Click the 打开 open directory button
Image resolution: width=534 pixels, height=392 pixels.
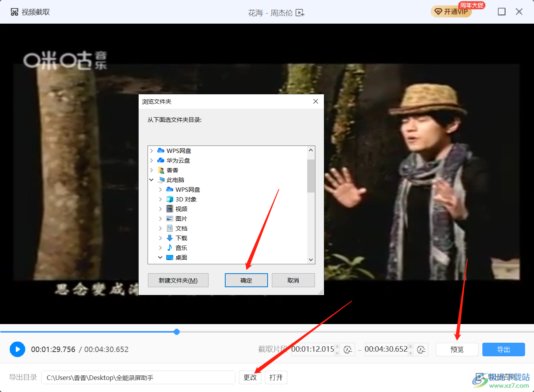(x=276, y=378)
